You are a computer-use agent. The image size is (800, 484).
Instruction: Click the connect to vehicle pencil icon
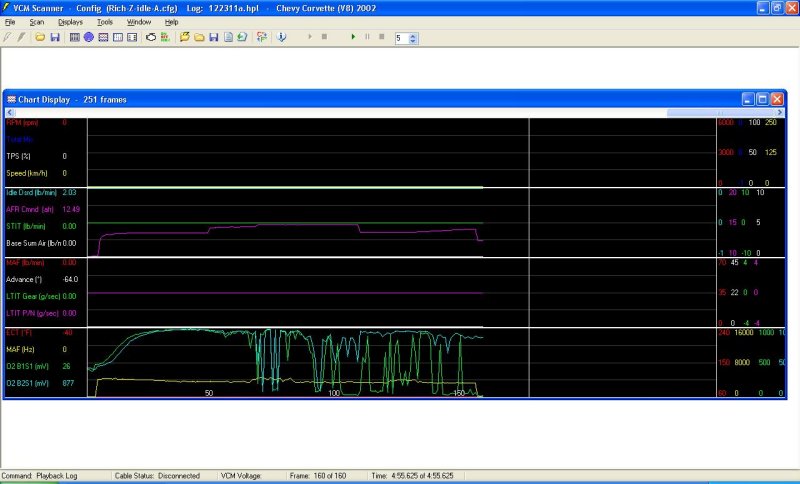(7, 37)
